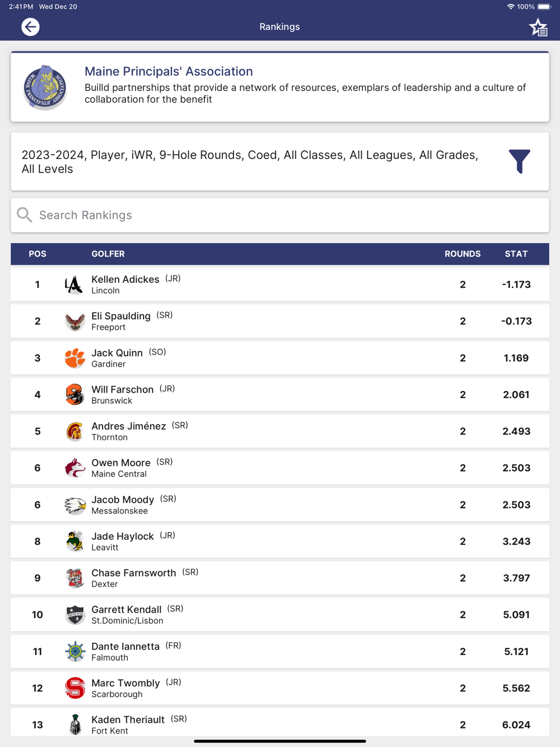
Task: Click the Search Rankings field
Action: tap(279, 215)
